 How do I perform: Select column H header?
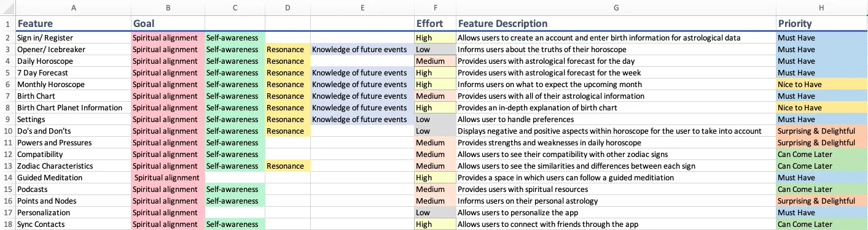point(822,8)
